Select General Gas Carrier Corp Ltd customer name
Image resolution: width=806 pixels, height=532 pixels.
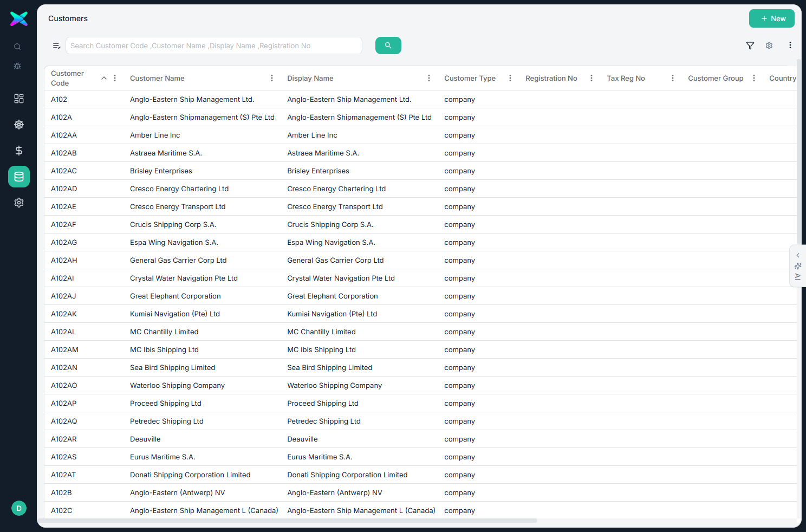[x=178, y=260]
